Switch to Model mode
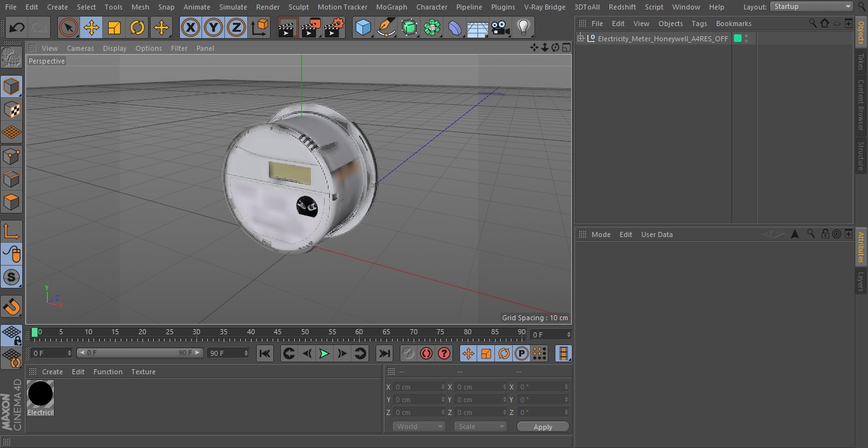Viewport: 868px width, 448px height. pos(11,86)
